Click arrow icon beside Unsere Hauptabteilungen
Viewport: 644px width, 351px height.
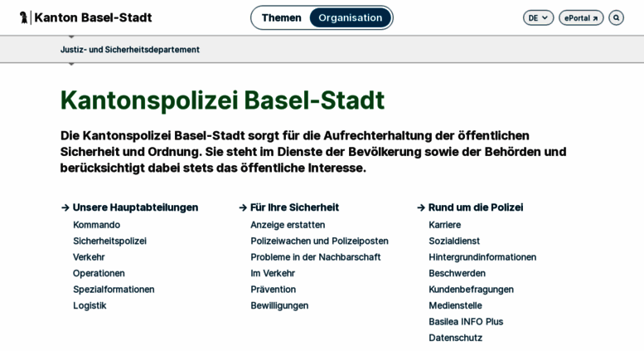[65, 208]
